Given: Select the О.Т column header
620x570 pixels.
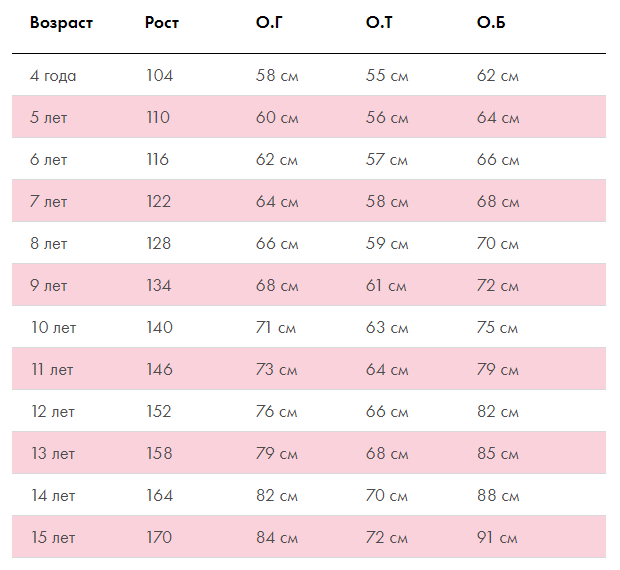Looking at the screenshot, I should tap(379, 23).
